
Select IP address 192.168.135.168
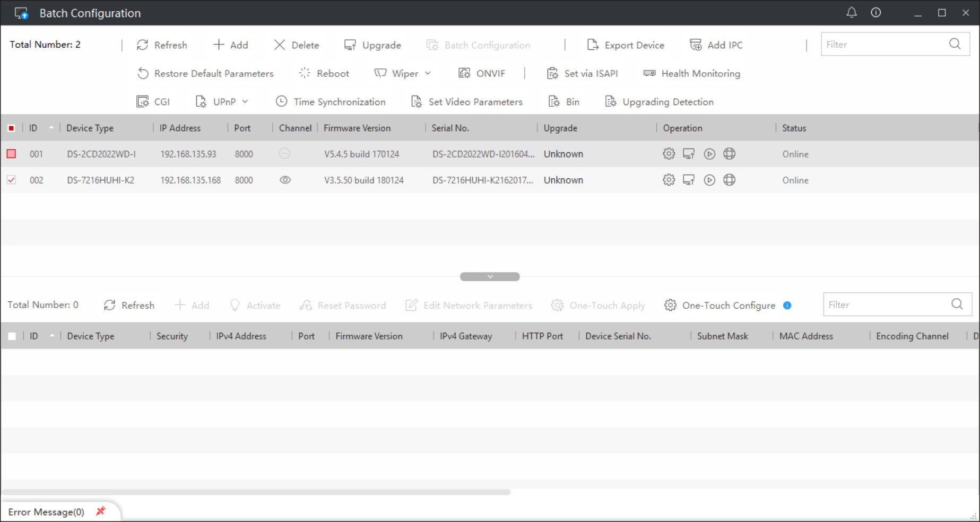(190, 180)
